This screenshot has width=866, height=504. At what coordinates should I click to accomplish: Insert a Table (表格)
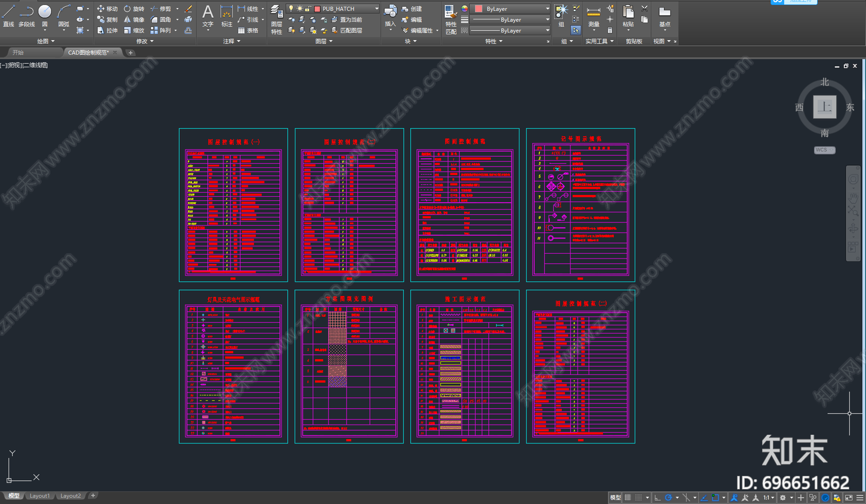click(x=248, y=30)
